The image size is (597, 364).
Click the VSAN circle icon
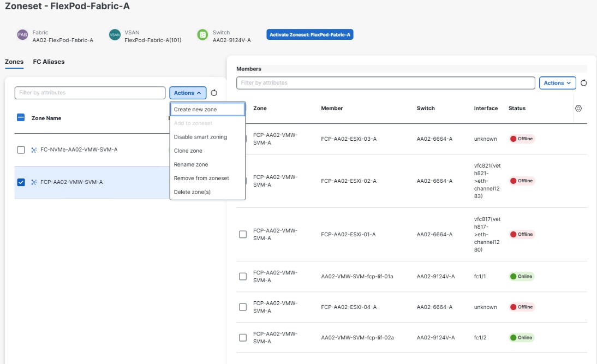(115, 34)
